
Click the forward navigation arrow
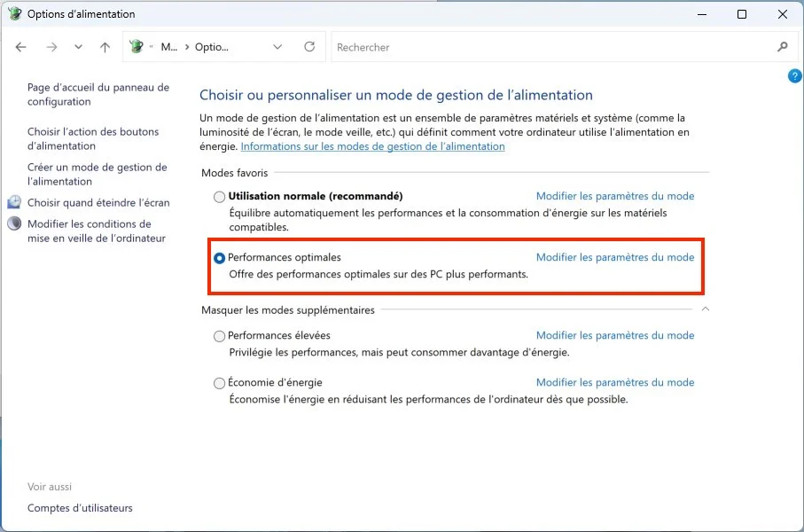point(51,47)
